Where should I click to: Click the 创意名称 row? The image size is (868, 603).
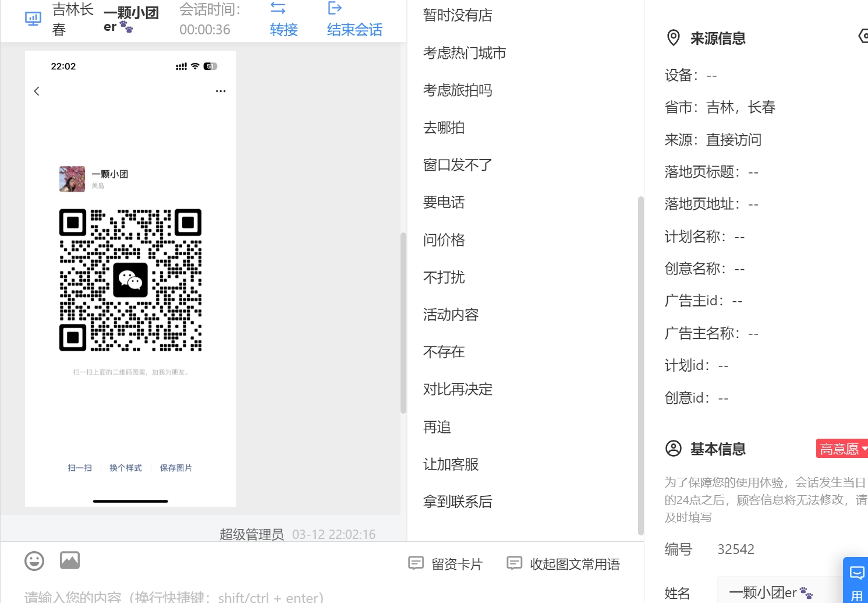pyautogui.click(x=704, y=269)
